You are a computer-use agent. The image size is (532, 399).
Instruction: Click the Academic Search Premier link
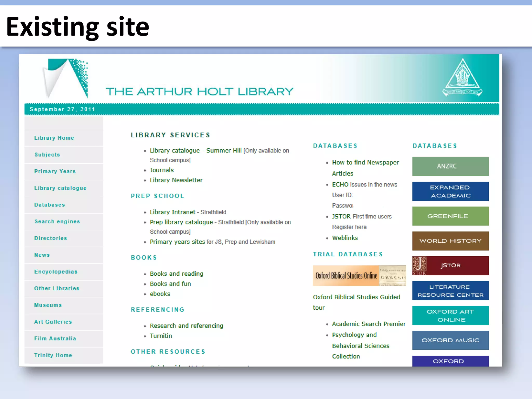click(x=369, y=324)
